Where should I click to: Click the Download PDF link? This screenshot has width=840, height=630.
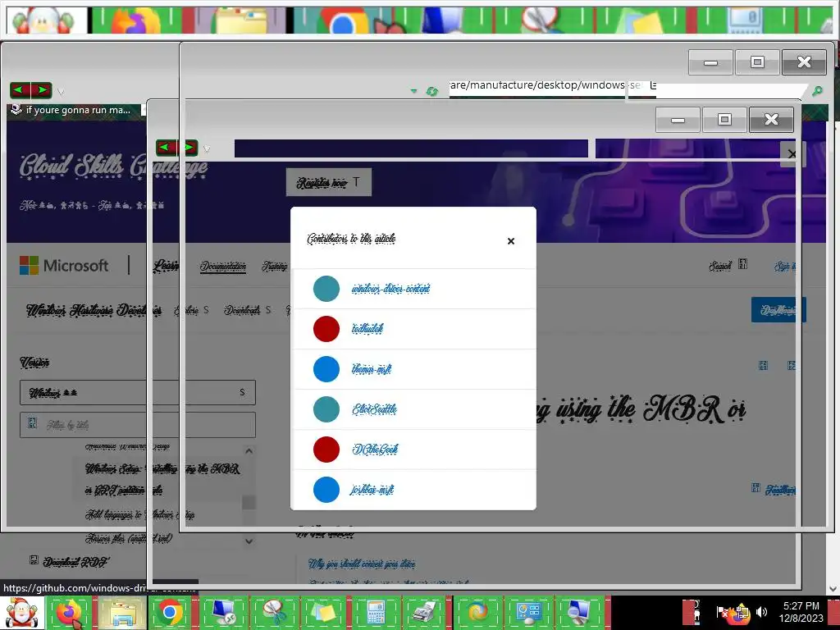click(x=69, y=562)
